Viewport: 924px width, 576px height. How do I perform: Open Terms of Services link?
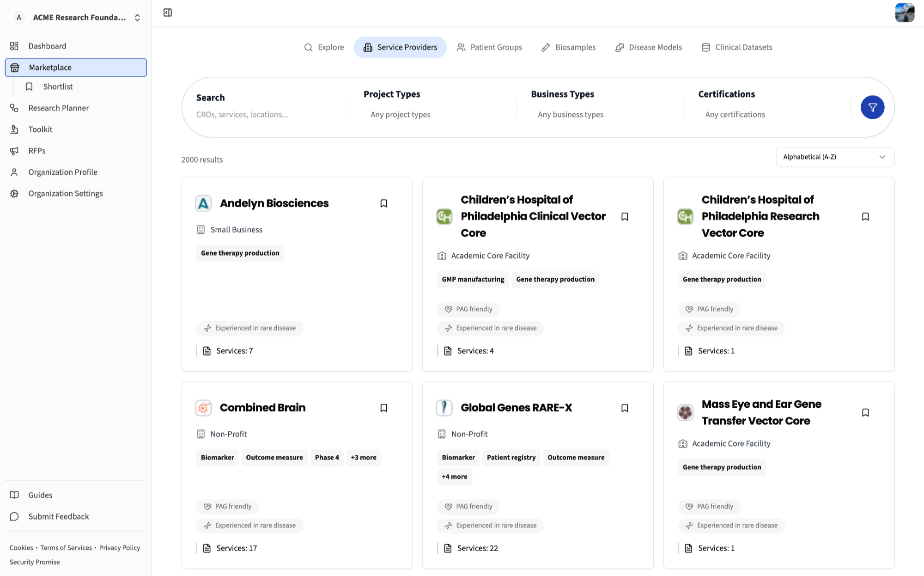click(66, 548)
